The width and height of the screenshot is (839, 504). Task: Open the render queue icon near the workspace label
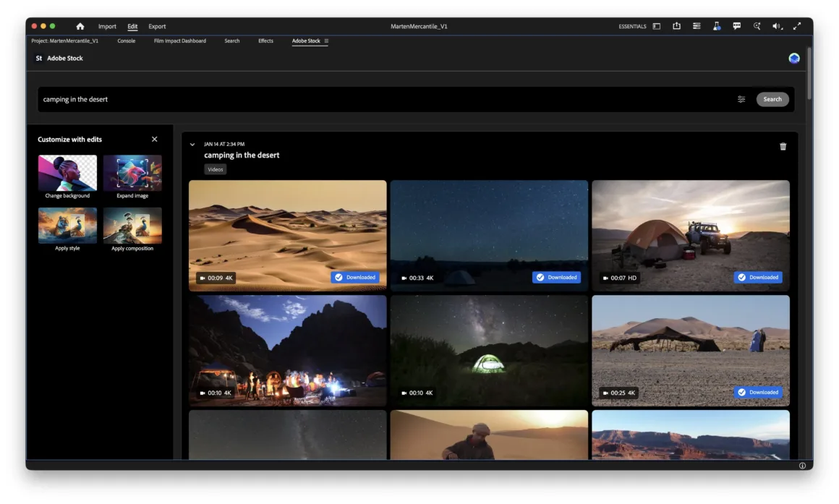(697, 26)
